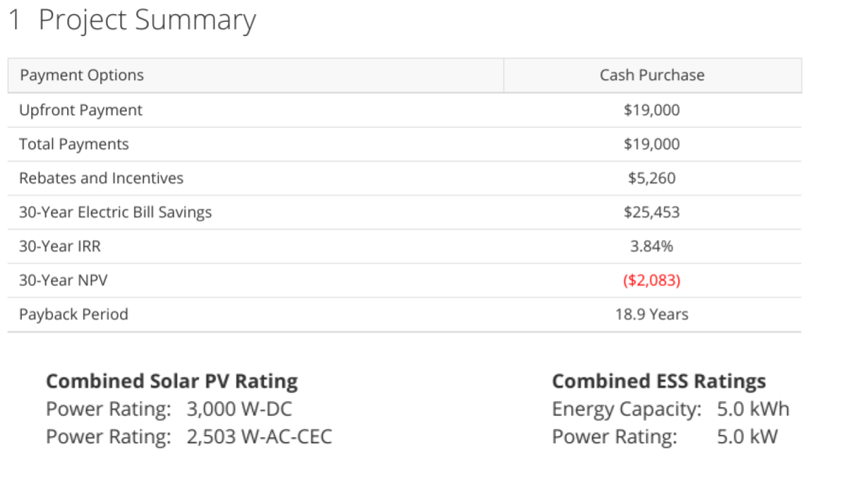Select the $25,453 savings value

click(652, 212)
